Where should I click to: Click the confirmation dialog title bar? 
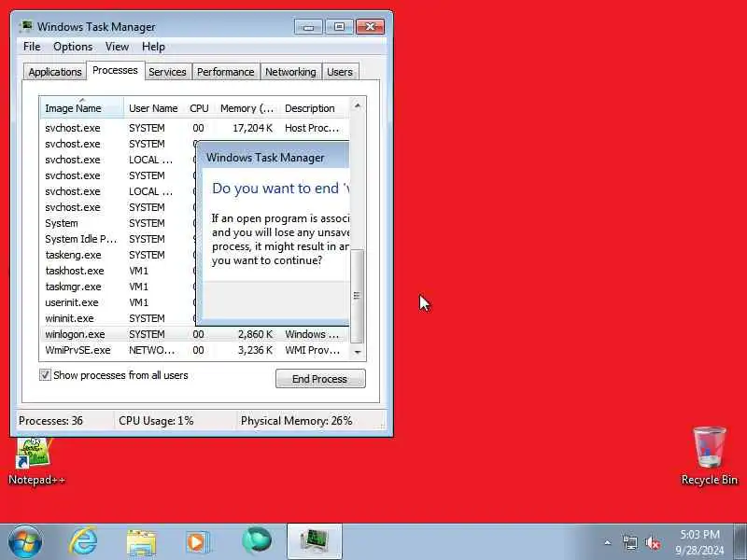pyautogui.click(x=274, y=157)
